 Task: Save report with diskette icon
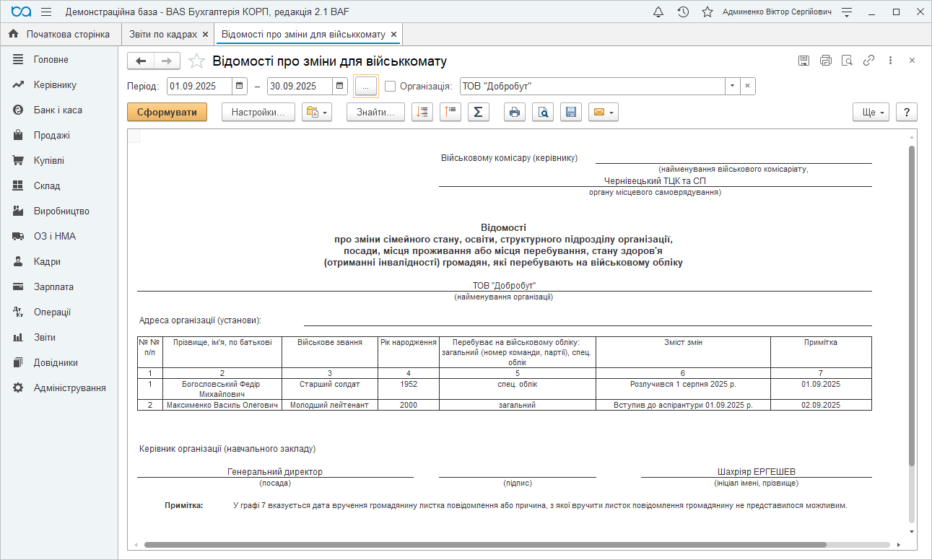pos(570,112)
